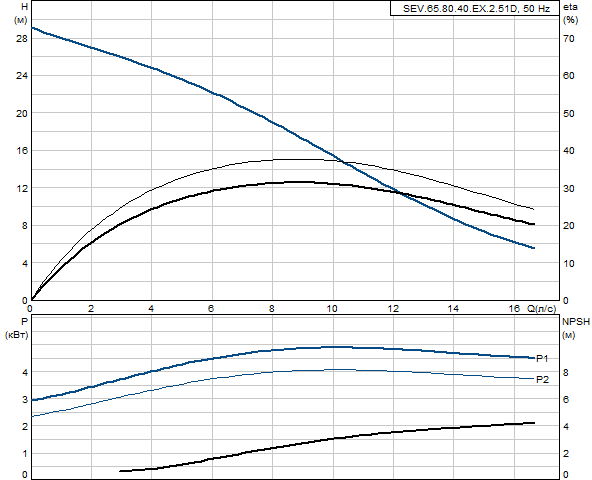Click the H axis label

24,7
